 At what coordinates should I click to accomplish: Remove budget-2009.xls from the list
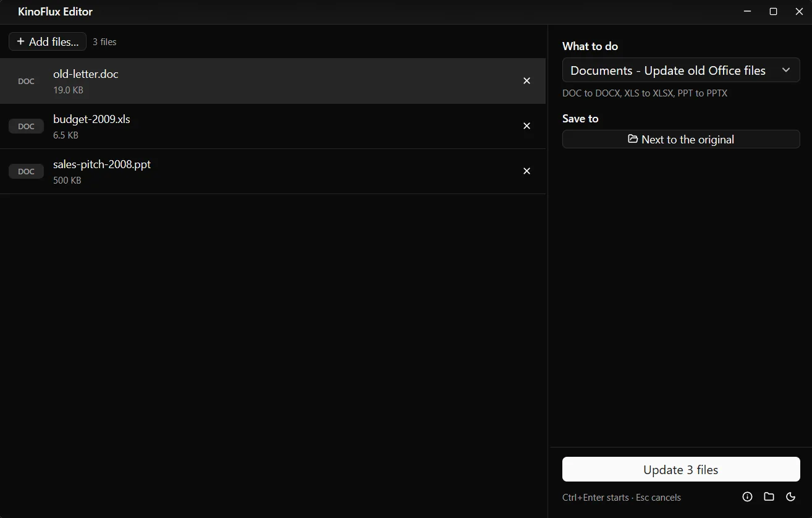(527, 126)
